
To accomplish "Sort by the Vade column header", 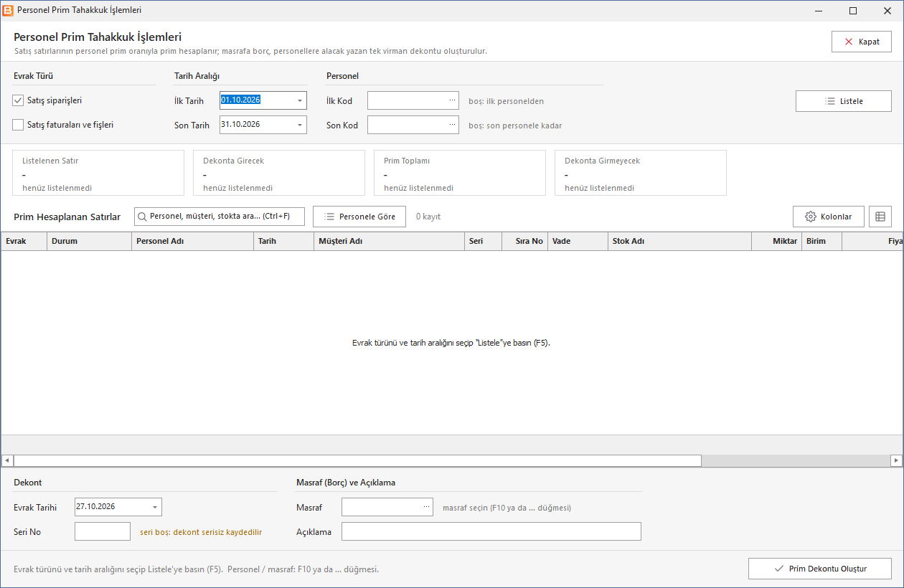I will coord(578,241).
